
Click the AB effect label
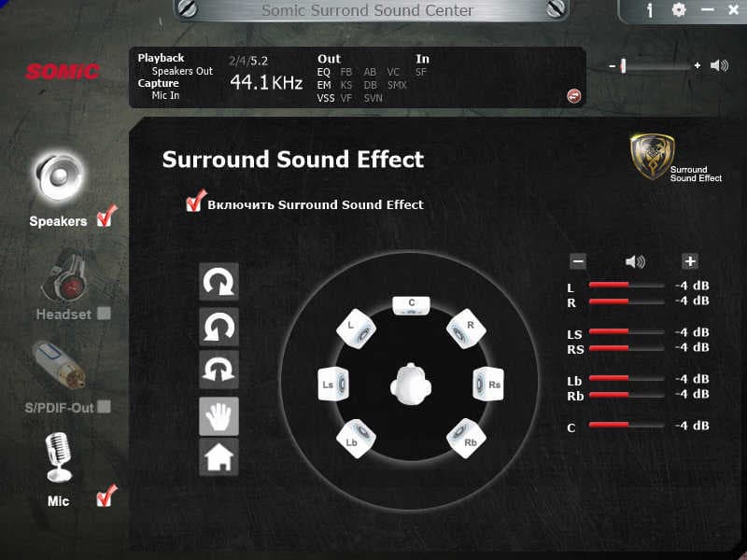click(370, 73)
